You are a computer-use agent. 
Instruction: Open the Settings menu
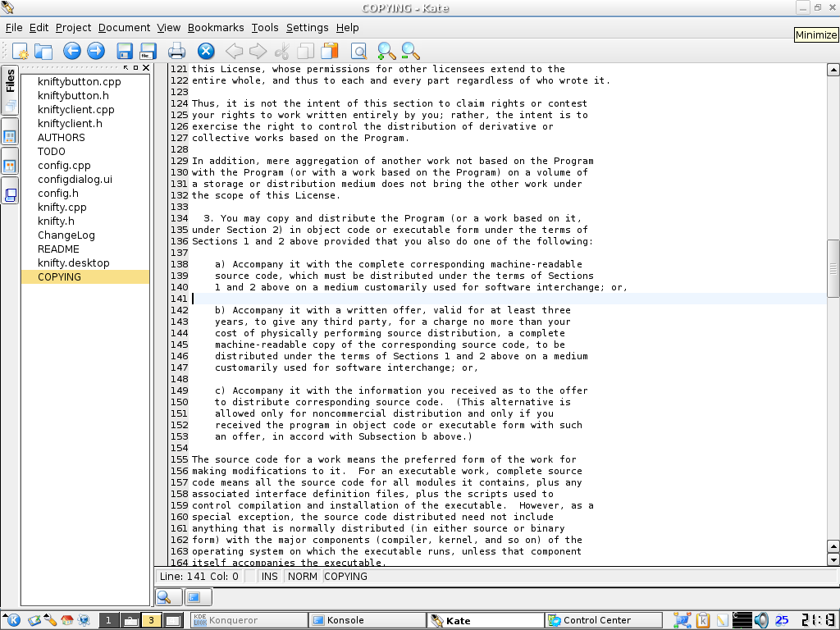point(307,28)
